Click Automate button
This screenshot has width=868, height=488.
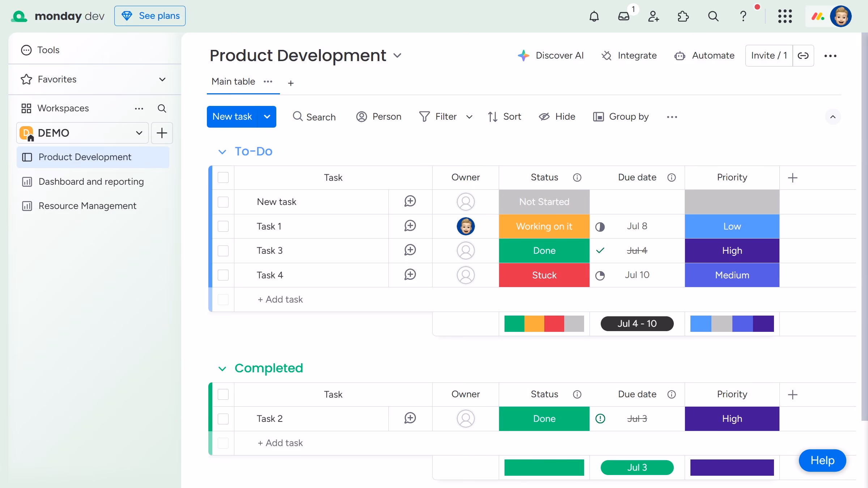pyautogui.click(x=705, y=56)
